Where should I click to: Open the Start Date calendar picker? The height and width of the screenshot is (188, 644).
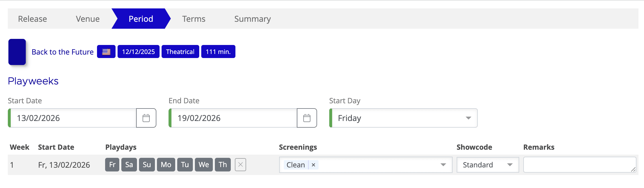click(x=146, y=118)
